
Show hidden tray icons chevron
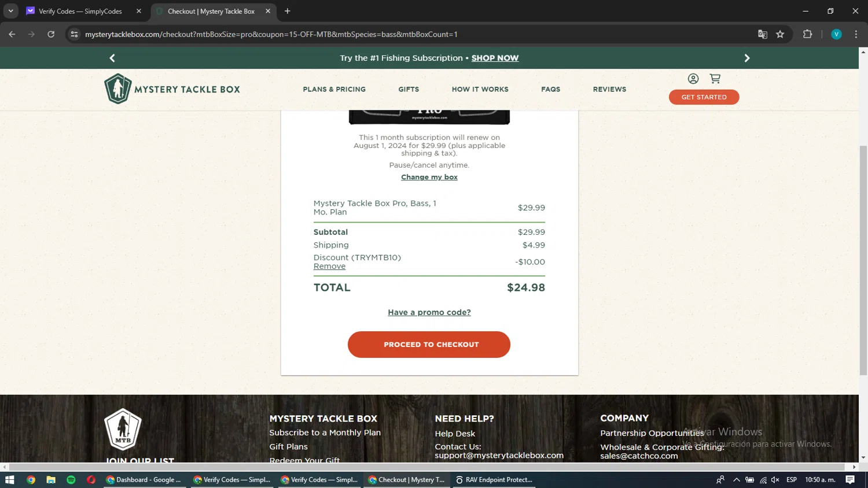[736, 480]
